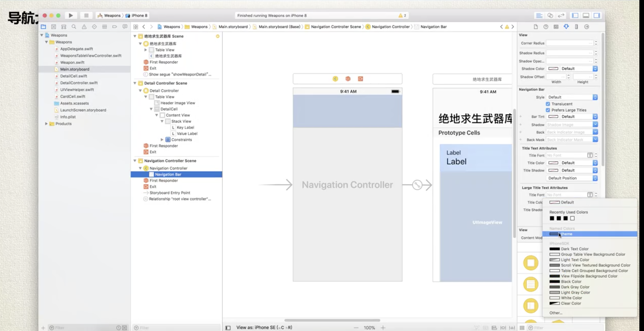Open the Identity inspector icon
This screenshot has height=331, width=644.
pos(556,27)
